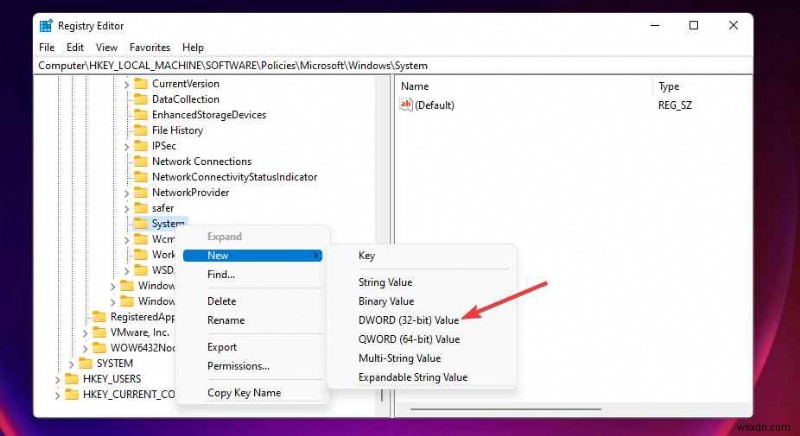Select the DataCollection folder icon
800x436 pixels.
point(141,99)
